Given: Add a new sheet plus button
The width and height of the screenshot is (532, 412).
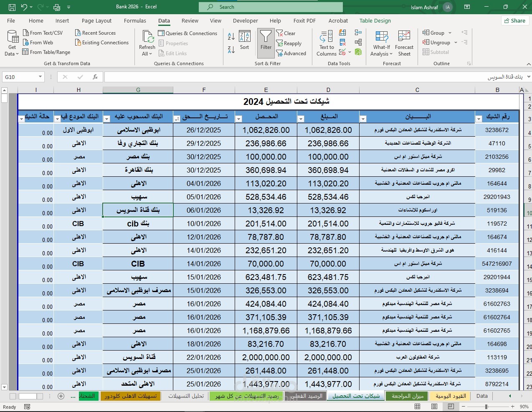Looking at the screenshot, I should (x=61, y=396).
